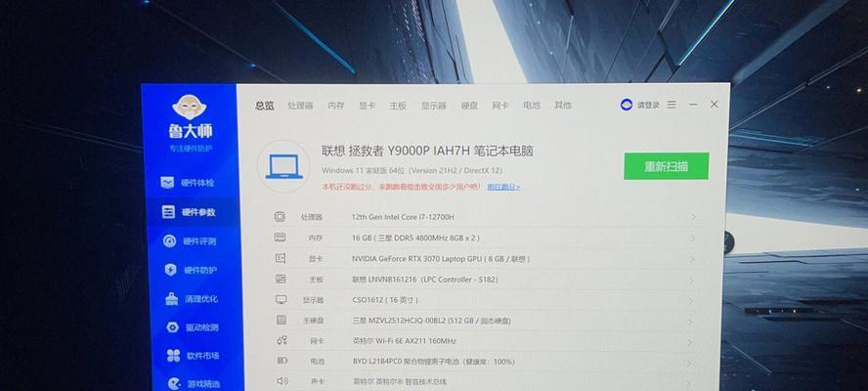Click the 鲁大师 logo avatar
This screenshot has height=391, width=868.
pos(190,108)
